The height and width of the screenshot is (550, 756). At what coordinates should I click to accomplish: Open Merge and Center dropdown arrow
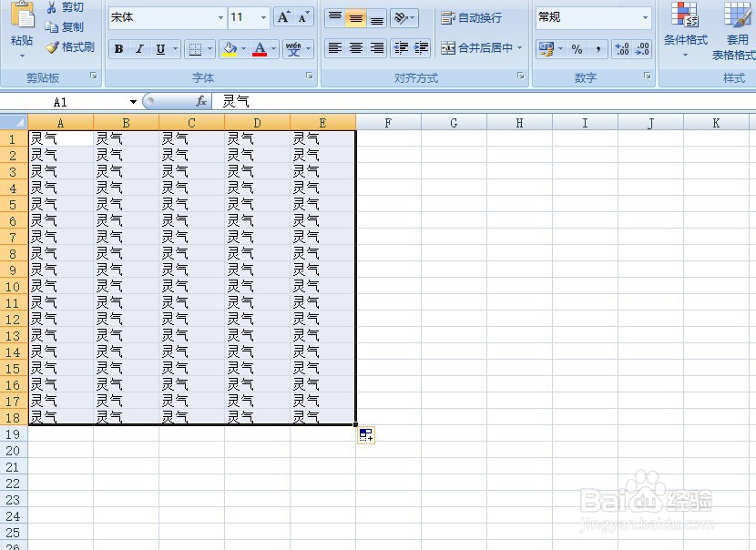point(520,47)
